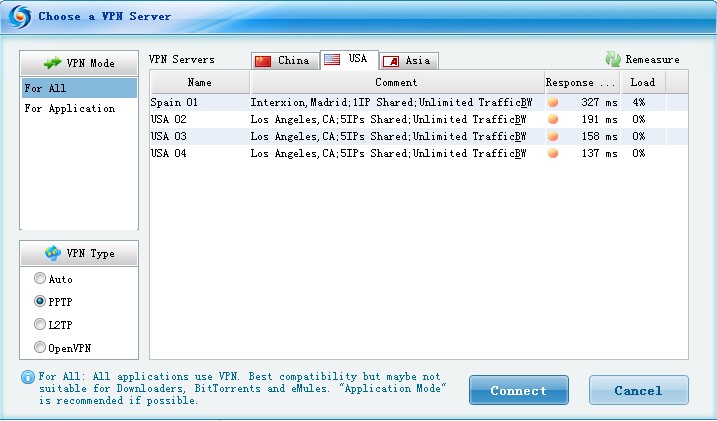This screenshot has height=421, width=717.
Task: Connect to the selected VPN server
Action: [519, 390]
